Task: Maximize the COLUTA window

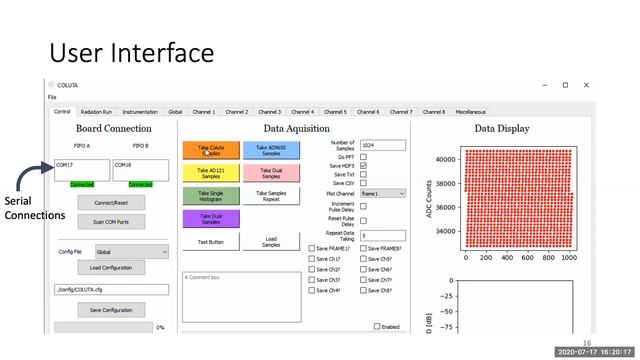Action: click(565, 85)
